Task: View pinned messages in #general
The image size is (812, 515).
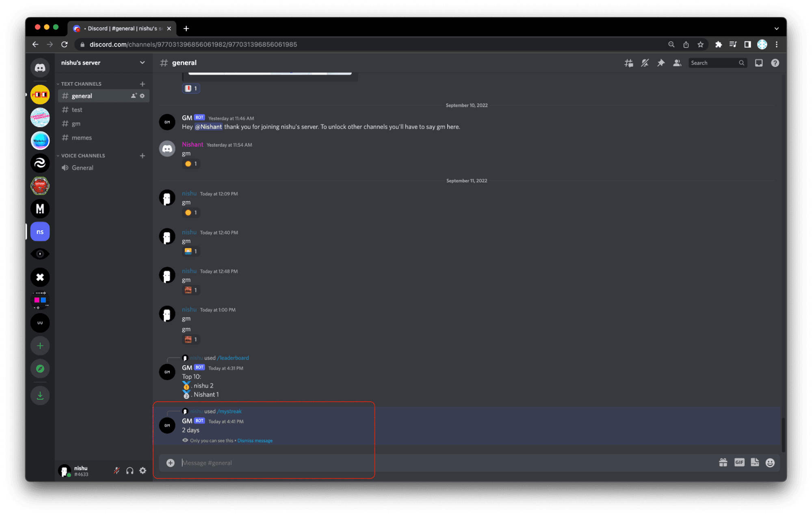Action: (661, 63)
